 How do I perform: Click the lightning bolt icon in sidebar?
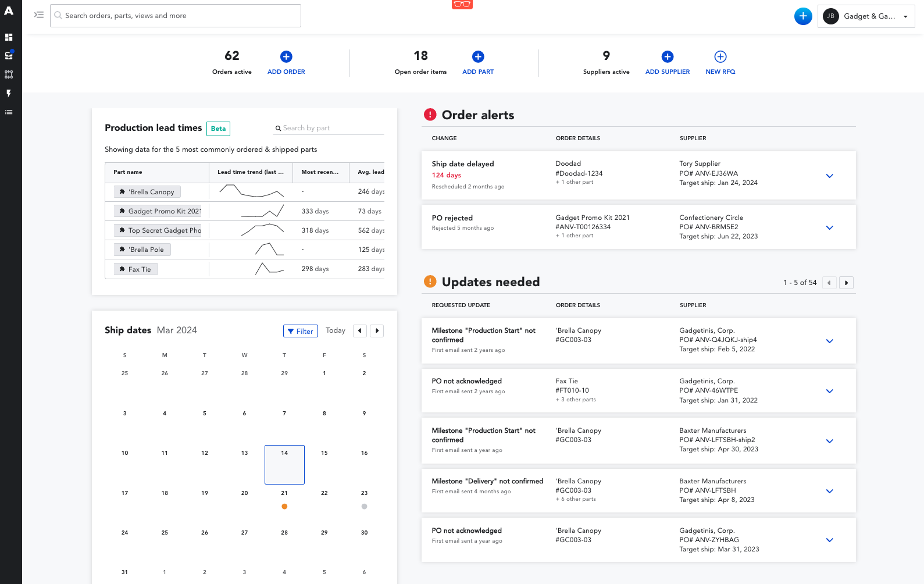[x=9, y=93]
